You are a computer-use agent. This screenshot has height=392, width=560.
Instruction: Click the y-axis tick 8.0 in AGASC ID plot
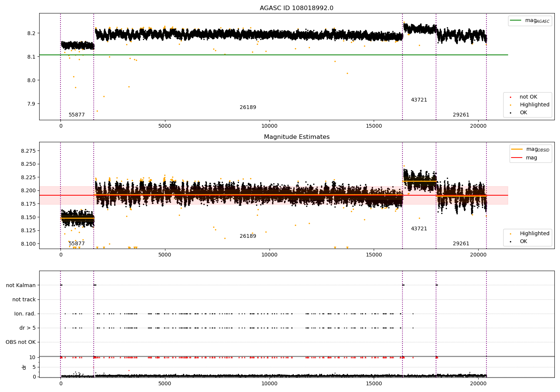click(x=31, y=80)
